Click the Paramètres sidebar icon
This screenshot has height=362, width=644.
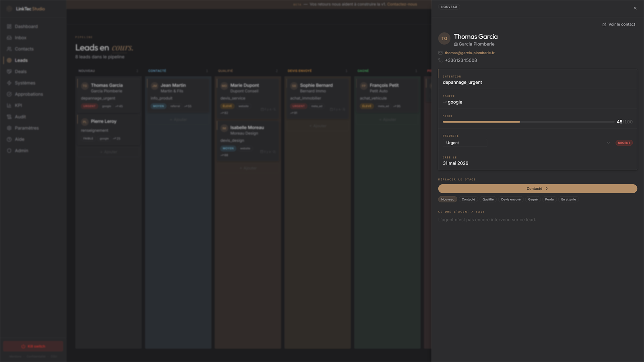click(9, 128)
